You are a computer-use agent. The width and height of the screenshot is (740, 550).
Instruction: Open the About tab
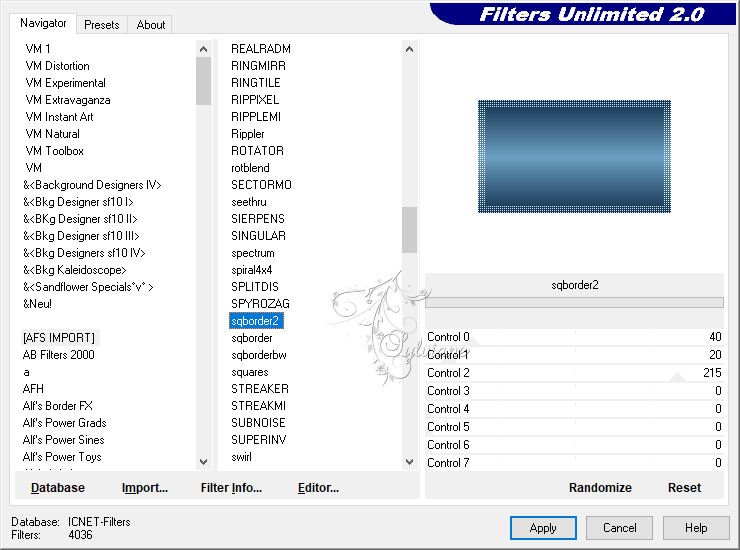click(x=151, y=25)
